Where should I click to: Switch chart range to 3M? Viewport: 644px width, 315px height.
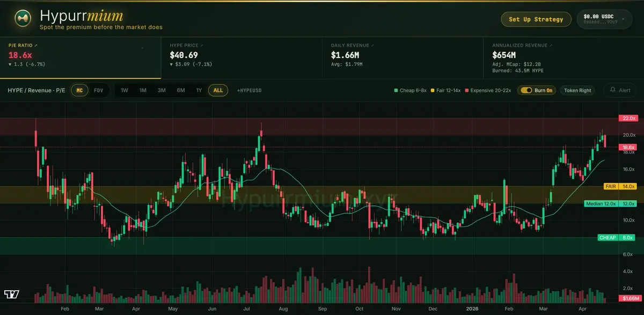pyautogui.click(x=162, y=90)
